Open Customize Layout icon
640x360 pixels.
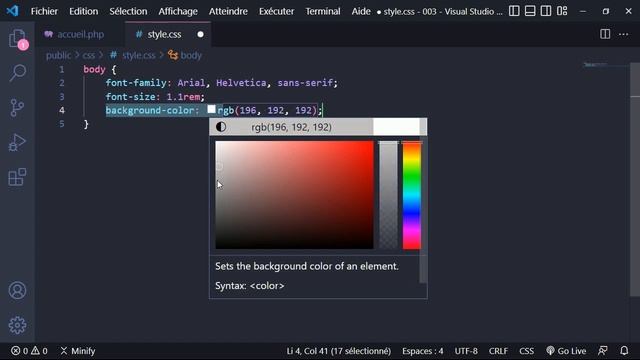pos(562,11)
